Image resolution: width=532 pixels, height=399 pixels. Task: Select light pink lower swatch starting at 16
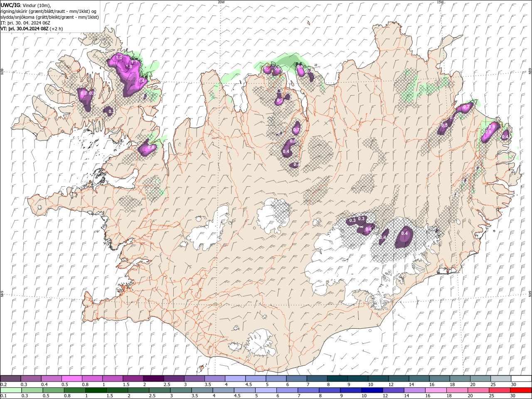[x=435, y=390]
